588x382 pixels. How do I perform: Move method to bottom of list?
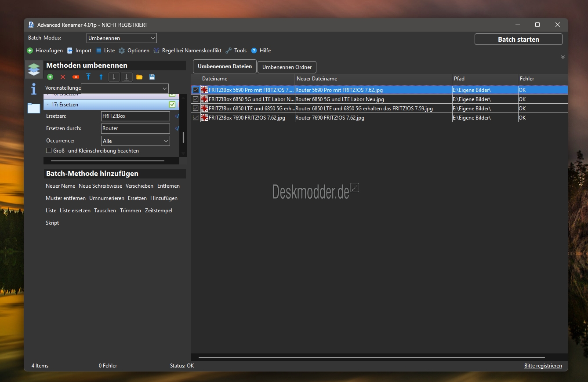[x=127, y=77]
